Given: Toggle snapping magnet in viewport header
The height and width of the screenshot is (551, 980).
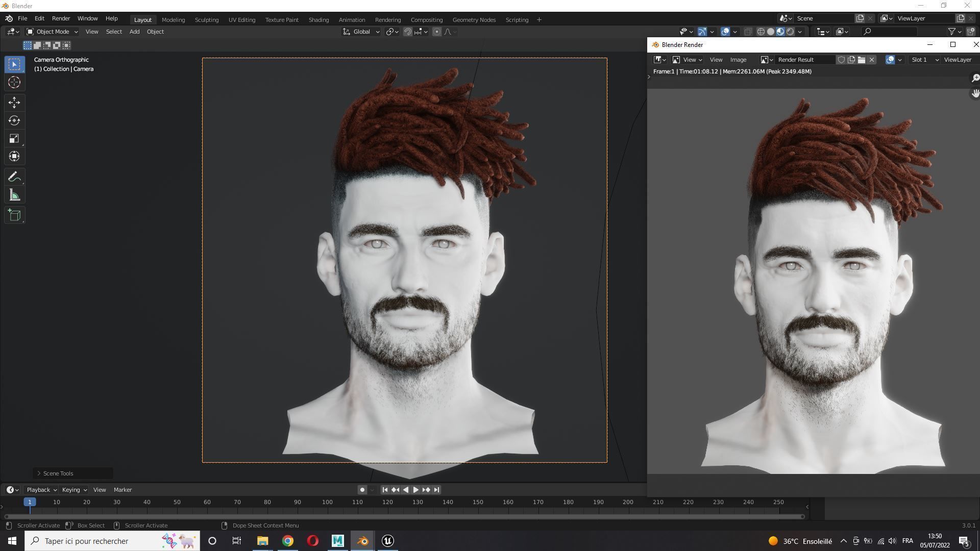Looking at the screenshot, I should 408,32.
